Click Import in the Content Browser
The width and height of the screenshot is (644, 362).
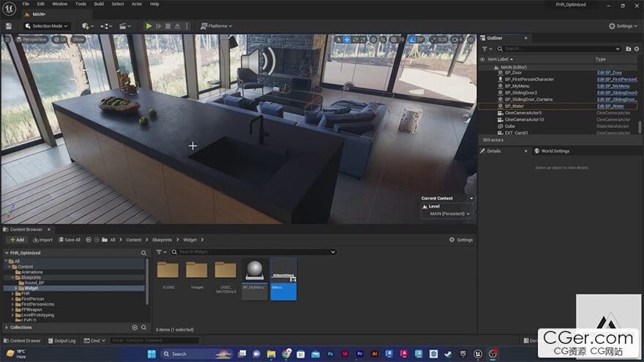tap(42, 240)
